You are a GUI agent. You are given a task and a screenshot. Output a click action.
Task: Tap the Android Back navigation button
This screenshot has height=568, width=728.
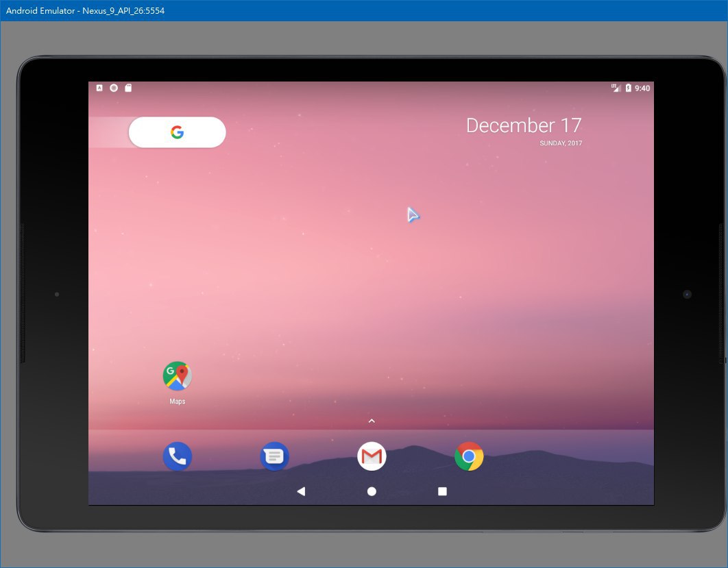coord(301,491)
